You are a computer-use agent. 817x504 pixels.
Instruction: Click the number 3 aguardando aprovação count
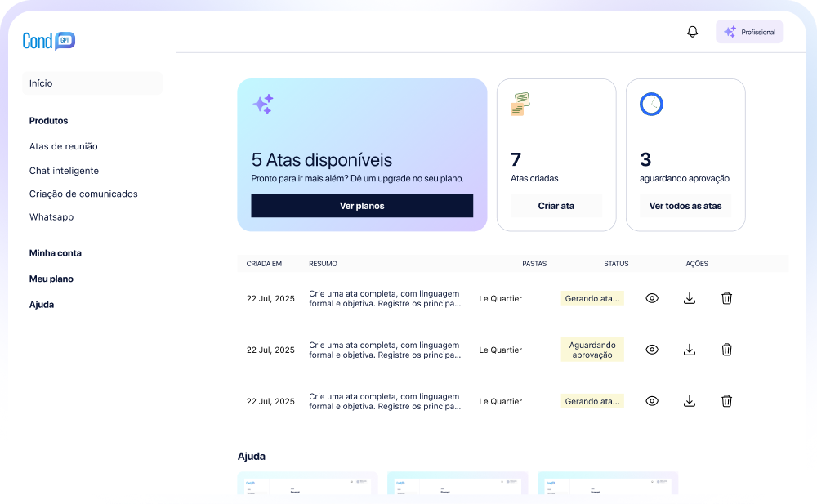(x=645, y=159)
